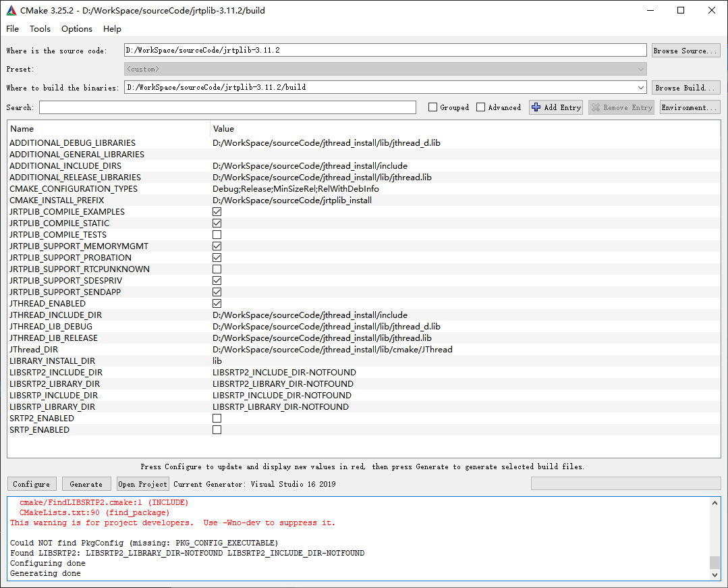Viewport: 728px width, 588px height.
Task: Toggle JRTPLIB_SUPPORT_PROBATION checkbox
Action: coord(217,257)
